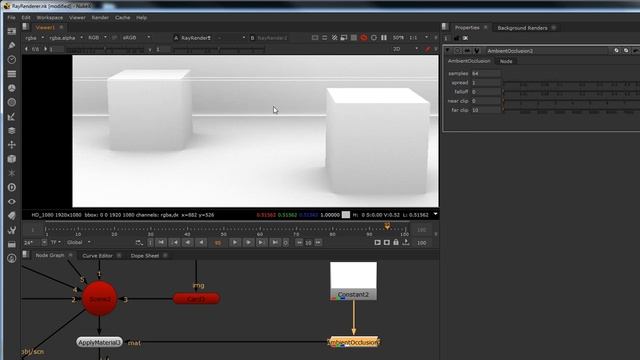Open the Deep nodes toolbar menu
640x360 pixels.
click(12, 187)
